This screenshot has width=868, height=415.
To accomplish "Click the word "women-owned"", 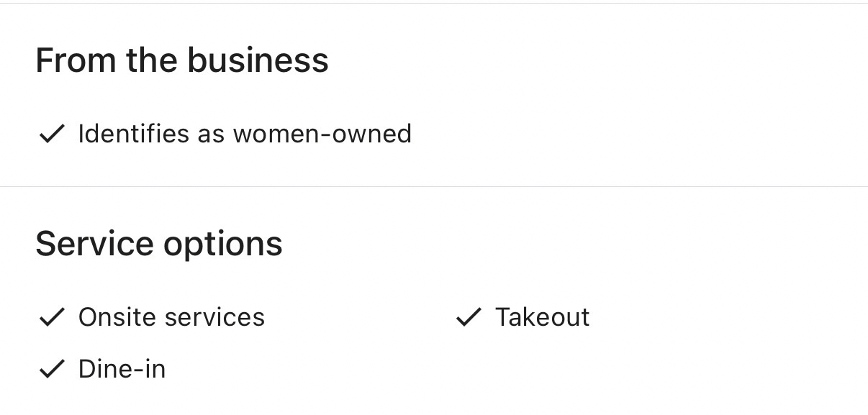I will click(322, 134).
